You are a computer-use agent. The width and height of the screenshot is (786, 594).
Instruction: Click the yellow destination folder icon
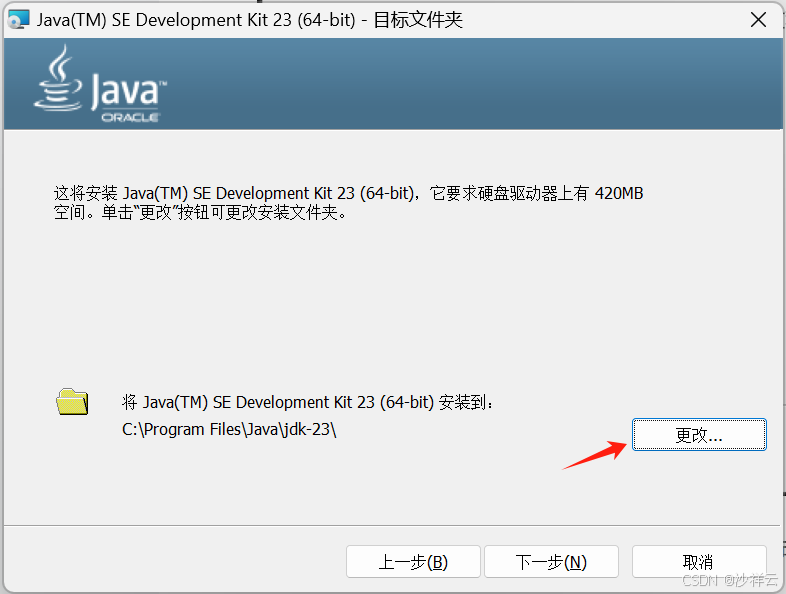72,402
